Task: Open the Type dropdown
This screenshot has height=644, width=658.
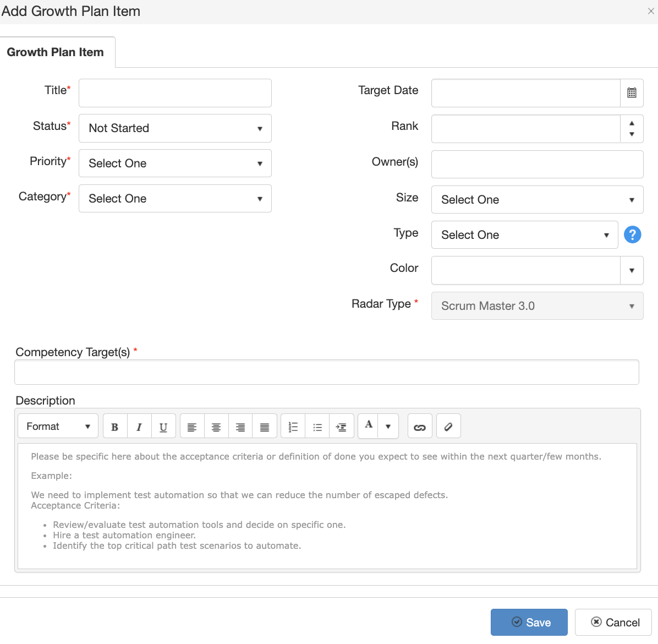Action: (x=524, y=235)
